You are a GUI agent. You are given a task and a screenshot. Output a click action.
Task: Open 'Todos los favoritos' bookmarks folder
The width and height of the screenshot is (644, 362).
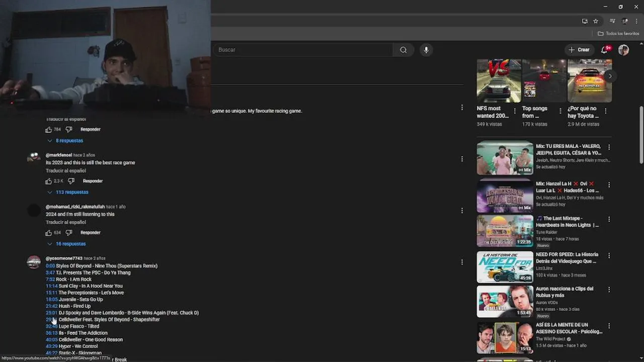pos(618,34)
